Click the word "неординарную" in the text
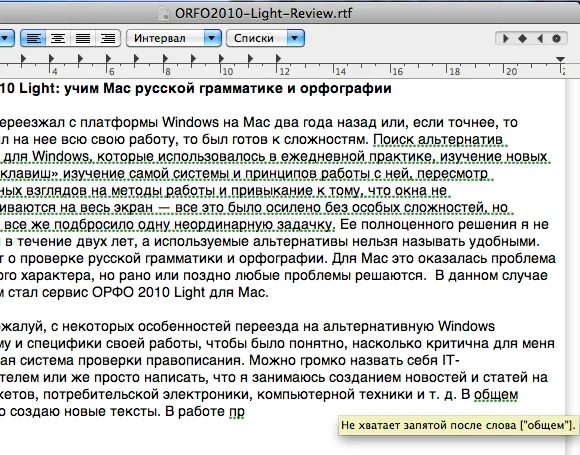 point(223,225)
